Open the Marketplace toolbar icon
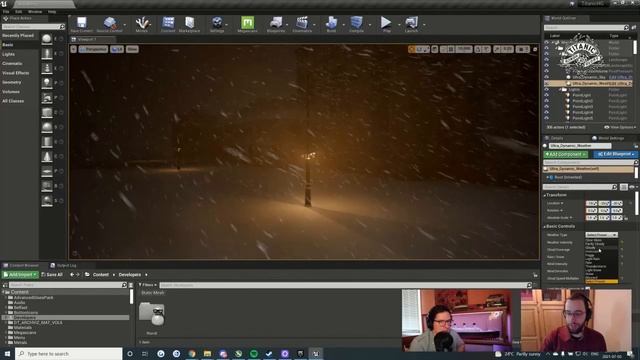This screenshot has width=640, height=360. (189, 24)
